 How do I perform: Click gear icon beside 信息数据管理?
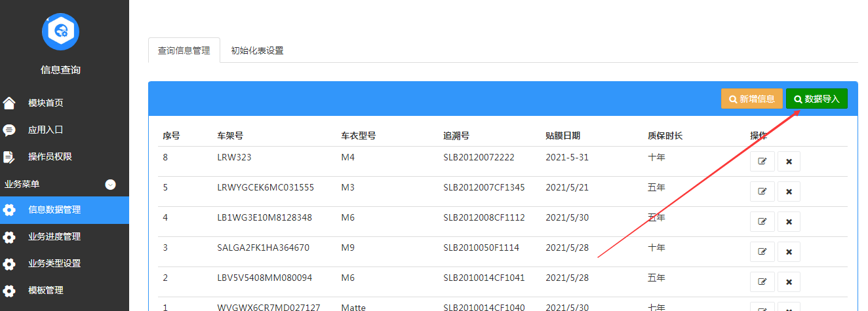(9, 210)
